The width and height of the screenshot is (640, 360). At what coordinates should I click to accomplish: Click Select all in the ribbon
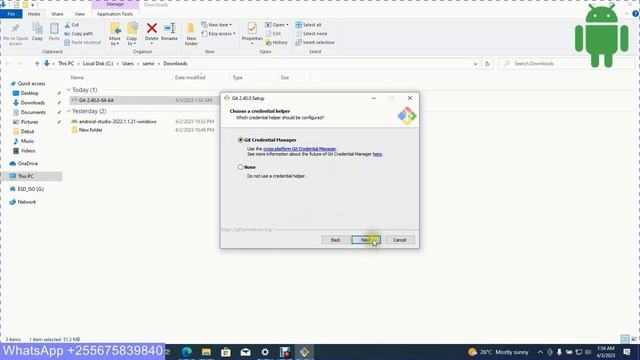click(x=309, y=25)
